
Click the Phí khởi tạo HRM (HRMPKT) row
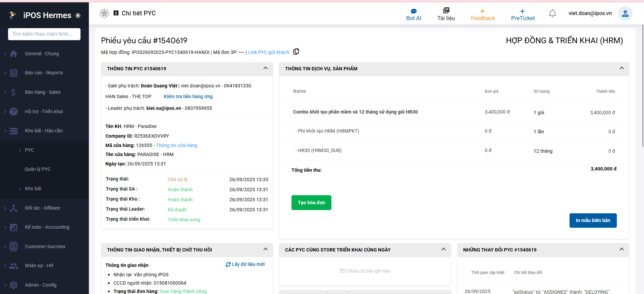(454, 131)
